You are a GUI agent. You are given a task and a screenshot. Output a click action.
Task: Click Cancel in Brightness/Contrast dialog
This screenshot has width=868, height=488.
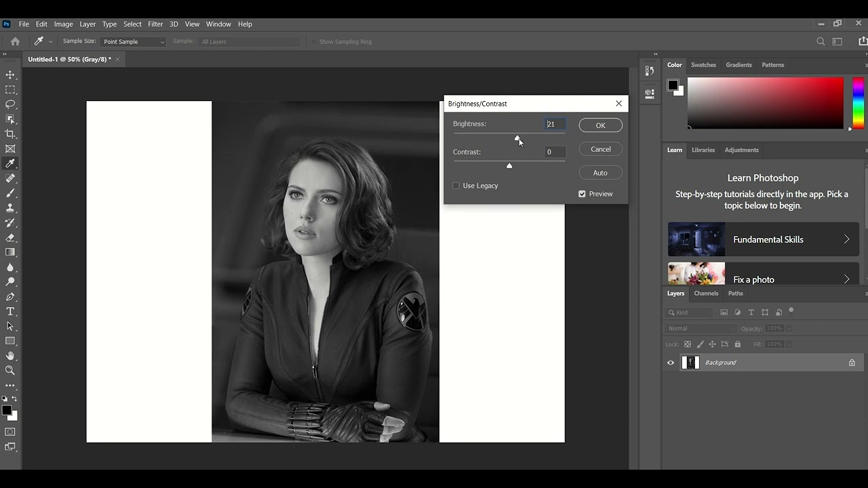600,149
